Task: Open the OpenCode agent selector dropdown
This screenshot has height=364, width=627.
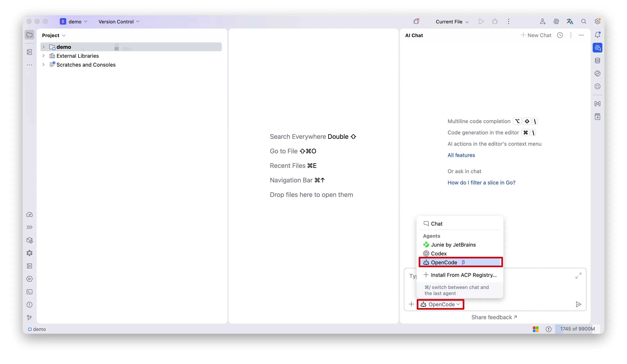Action: pos(440,304)
